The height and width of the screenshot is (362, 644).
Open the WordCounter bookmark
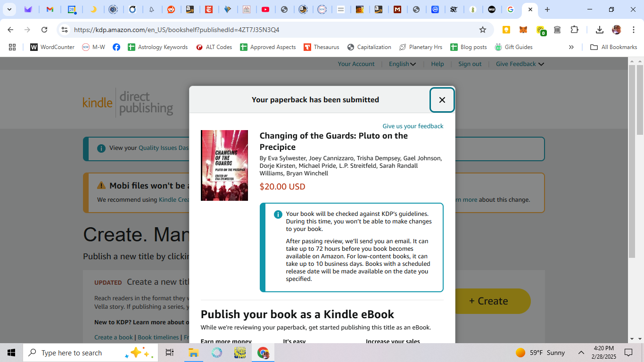click(52, 47)
